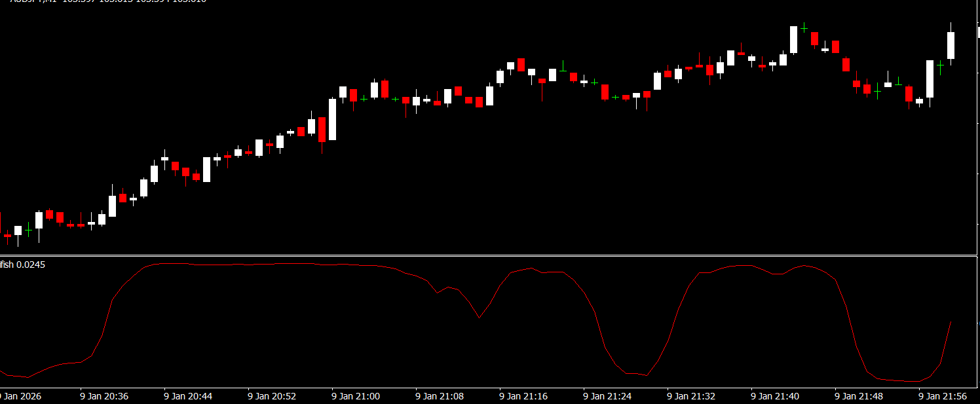The image size is (980, 404).
Task: Select large red candle preceding the 21:00 white candle
Action: tap(322, 130)
